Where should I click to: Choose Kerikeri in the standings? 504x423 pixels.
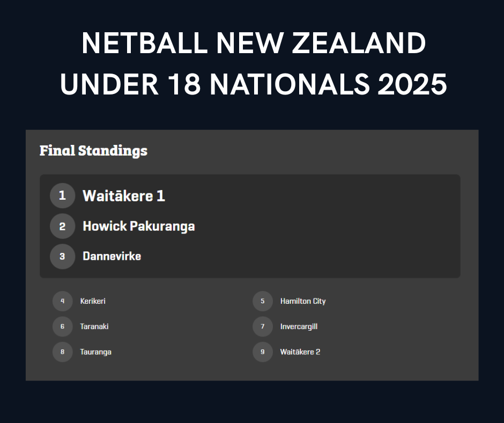(93, 301)
